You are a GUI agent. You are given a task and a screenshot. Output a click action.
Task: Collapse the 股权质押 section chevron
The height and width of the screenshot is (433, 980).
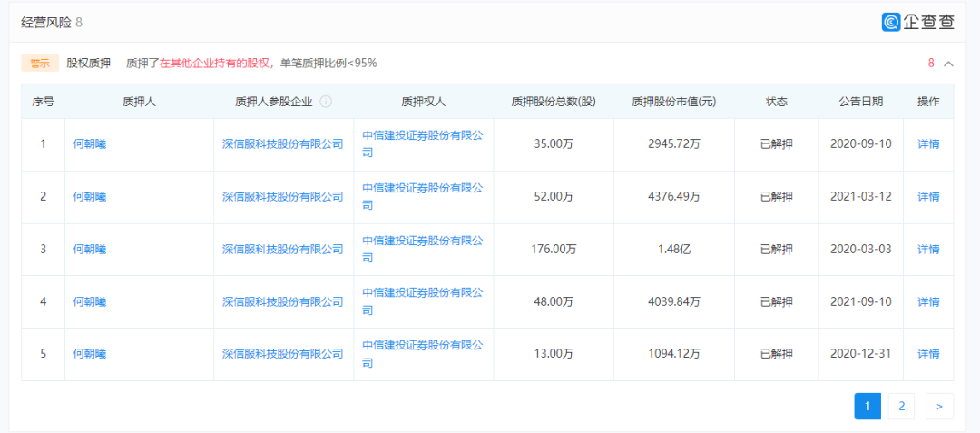point(948,64)
